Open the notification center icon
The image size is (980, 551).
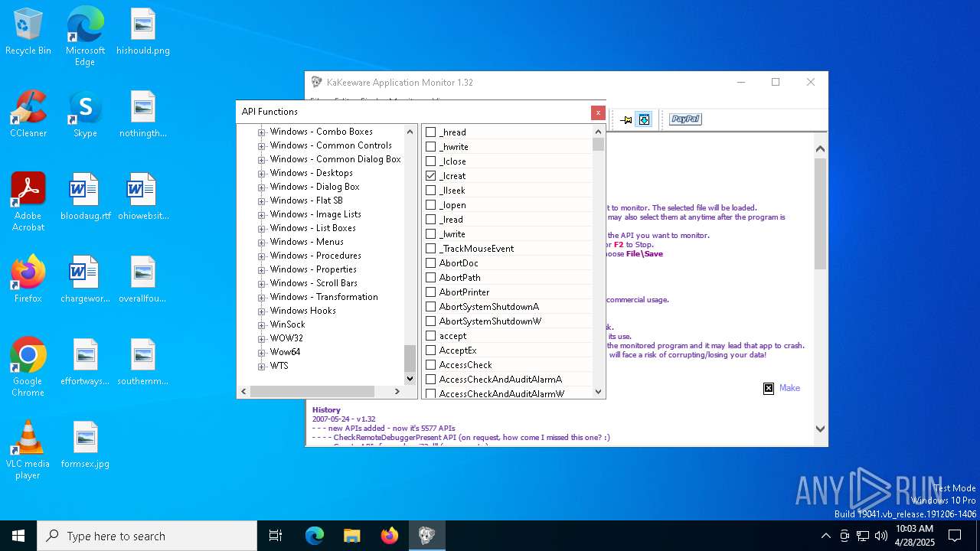[x=955, y=536]
